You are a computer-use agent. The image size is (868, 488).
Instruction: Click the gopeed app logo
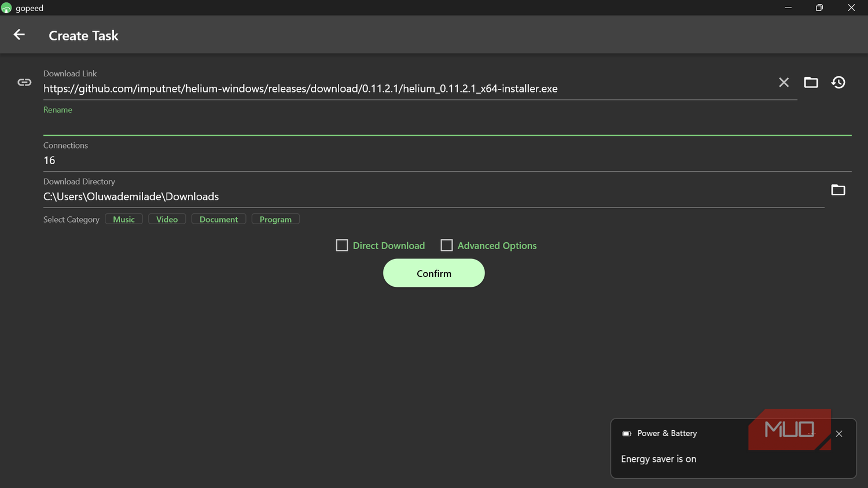pos(6,8)
